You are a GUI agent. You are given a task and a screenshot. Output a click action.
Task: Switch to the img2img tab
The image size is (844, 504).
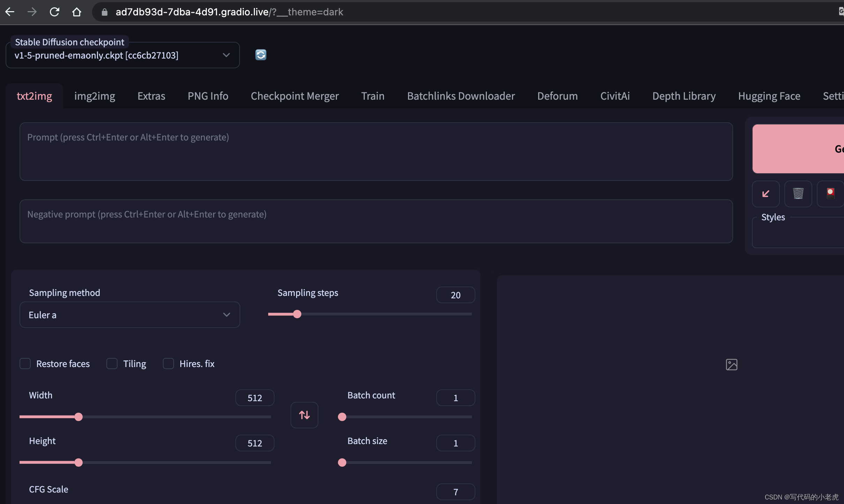click(x=95, y=96)
